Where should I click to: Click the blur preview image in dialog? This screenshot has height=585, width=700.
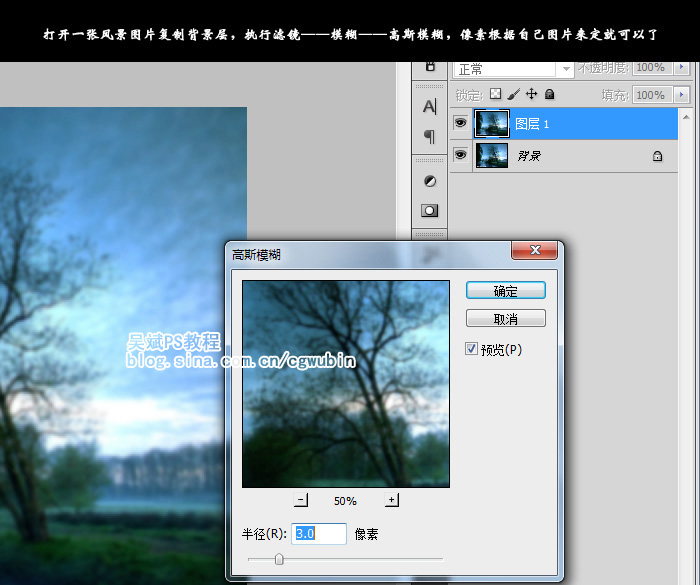click(346, 384)
